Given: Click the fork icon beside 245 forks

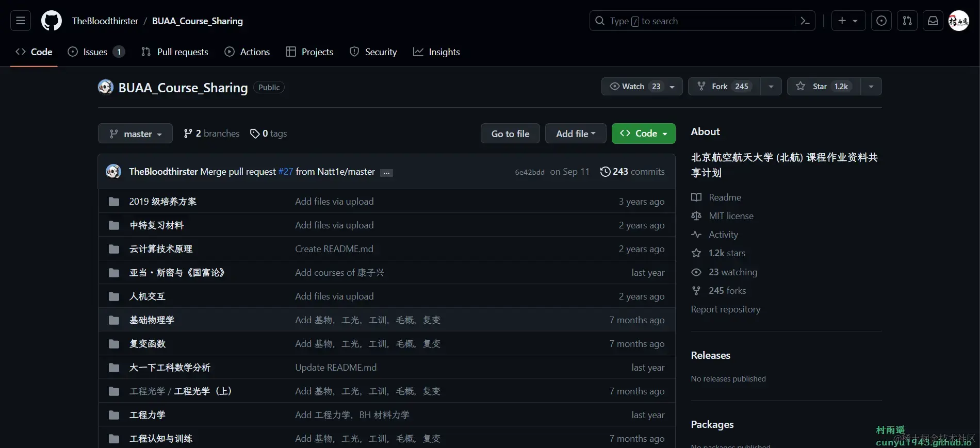Looking at the screenshot, I should [x=696, y=291].
